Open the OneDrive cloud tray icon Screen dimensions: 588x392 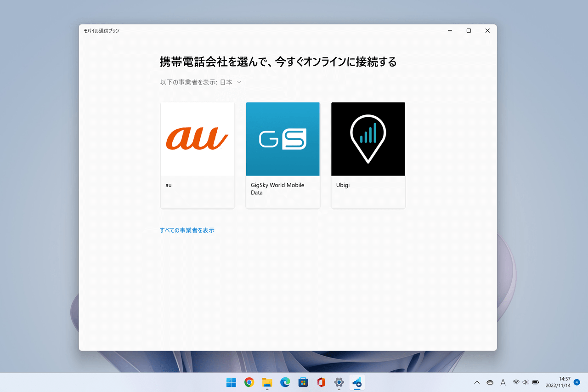[x=490, y=382]
